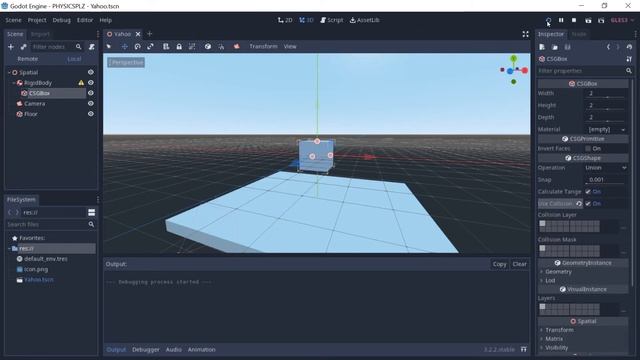Viewport: 640px width, 360px height.
Task: Switch scene tree to Remote
Action: coord(28,59)
